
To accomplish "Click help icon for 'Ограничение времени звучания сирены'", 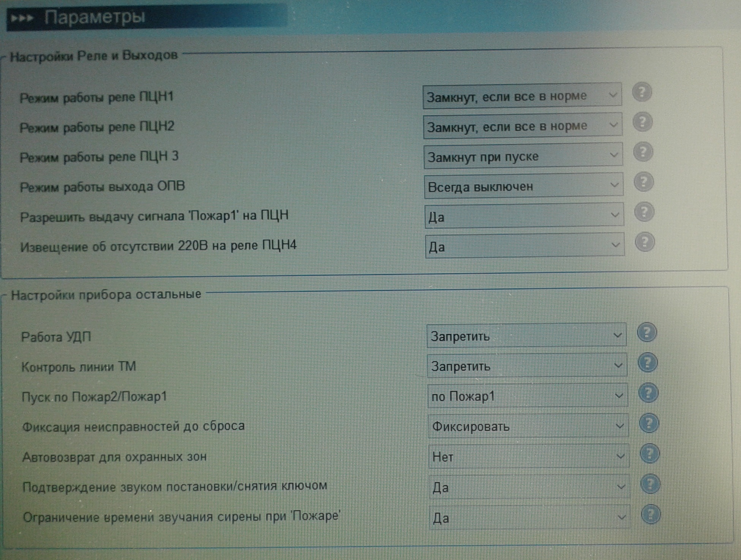I will pyautogui.click(x=651, y=515).
